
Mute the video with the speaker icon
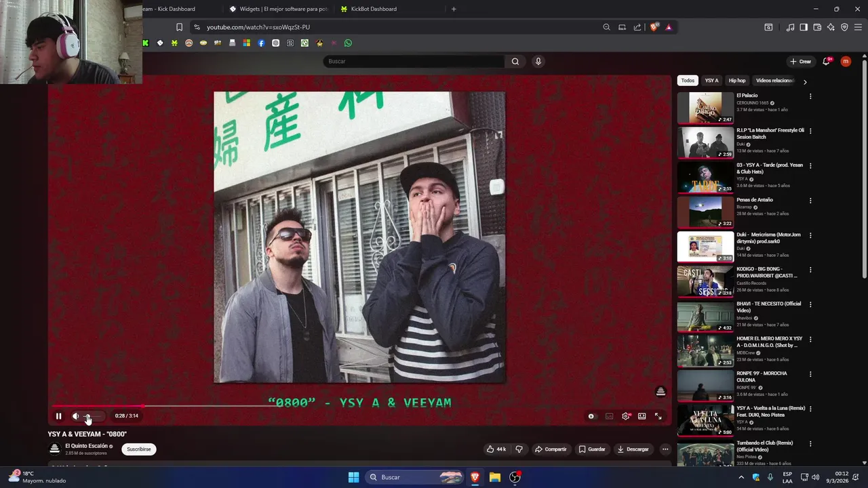(x=75, y=416)
